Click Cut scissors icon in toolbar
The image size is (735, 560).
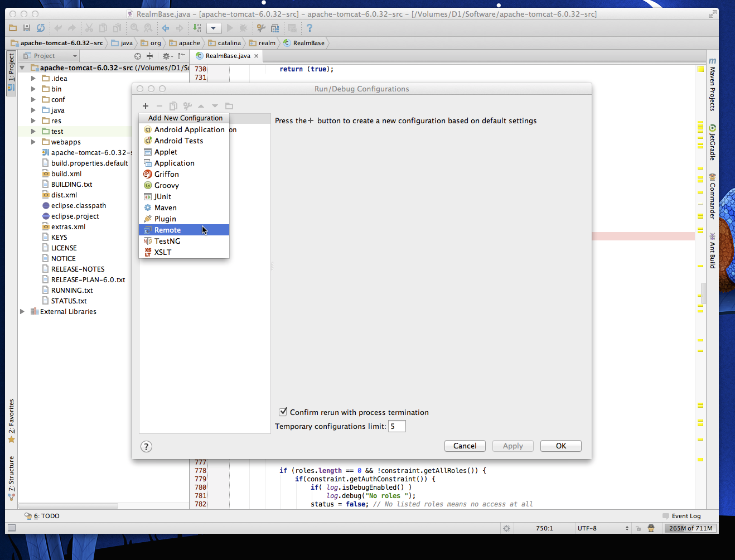[89, 28]
